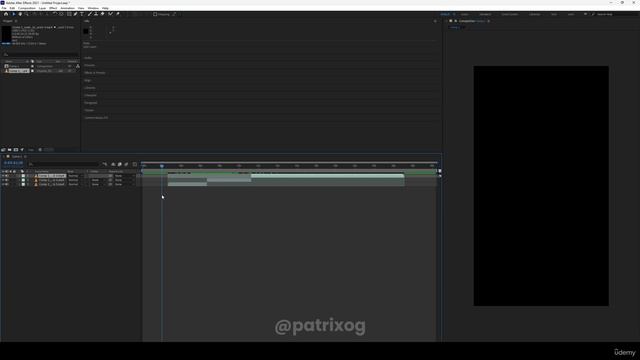The image size is (640, 360).
Task: Enable Motion Blur icon in timeline
Action: [126, 164]
